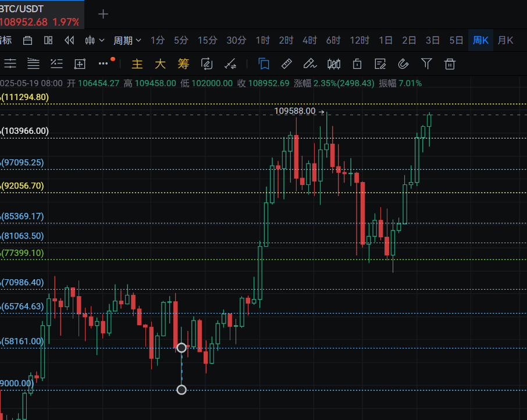Screen dimensions: 527x420
Task: Click the 58161.00 level label
Action: 22,341
